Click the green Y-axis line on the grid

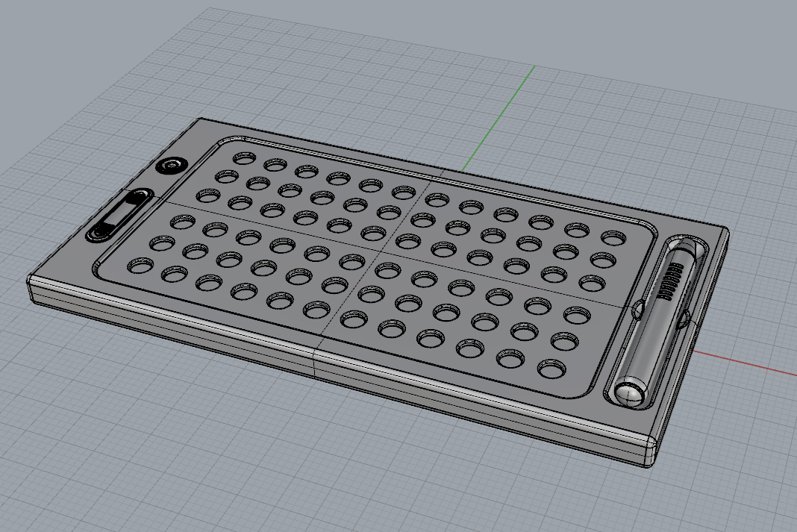498,119
